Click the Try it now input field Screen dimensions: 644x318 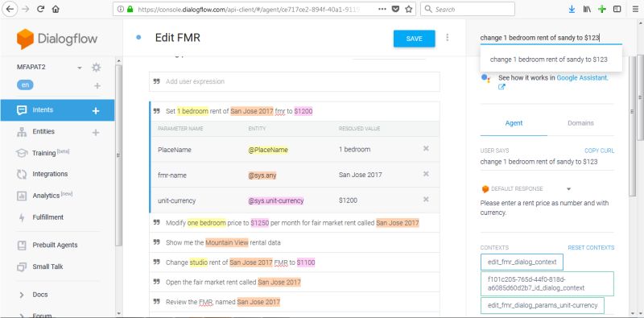[x=551, y=38]
